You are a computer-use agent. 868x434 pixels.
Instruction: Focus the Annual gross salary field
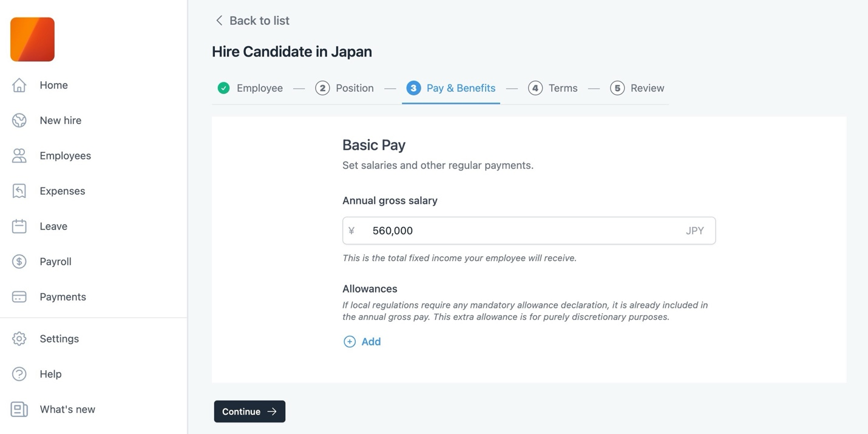pos(522,231)
